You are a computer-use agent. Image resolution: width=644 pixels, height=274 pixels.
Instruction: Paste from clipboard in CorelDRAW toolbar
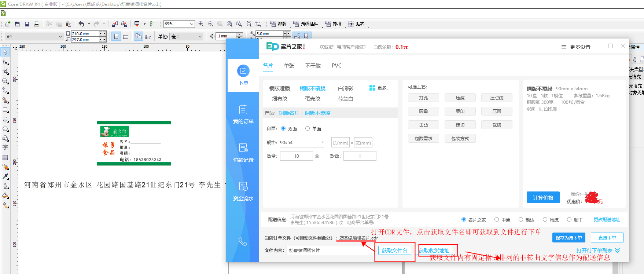[x=68, y=24]
